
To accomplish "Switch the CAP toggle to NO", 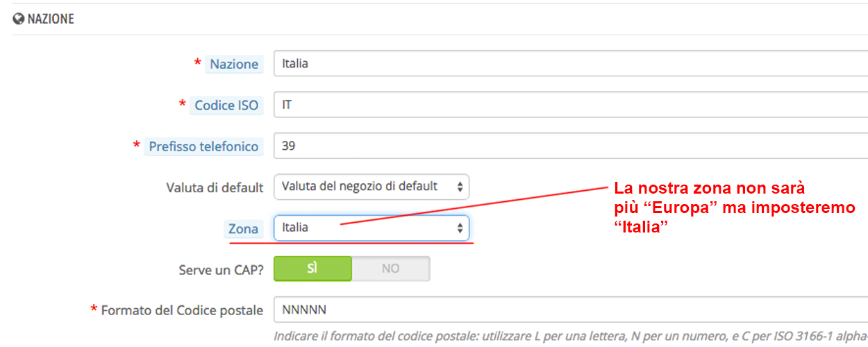I will pyautogui.click(x=390, y=269).
